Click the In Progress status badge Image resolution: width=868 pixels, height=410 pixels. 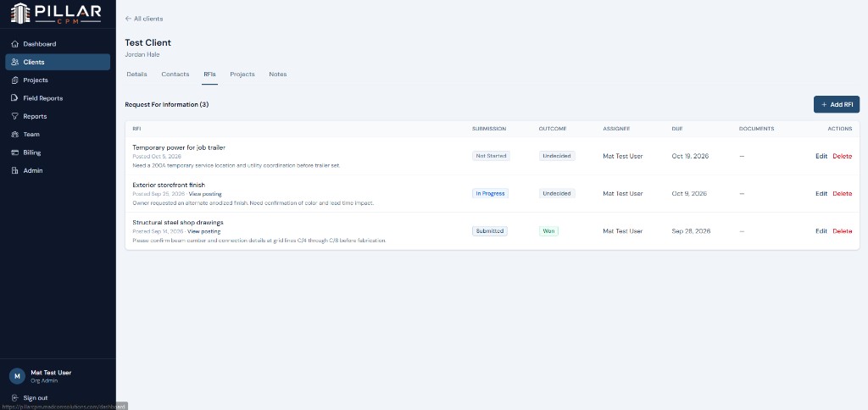coord(490,194)
